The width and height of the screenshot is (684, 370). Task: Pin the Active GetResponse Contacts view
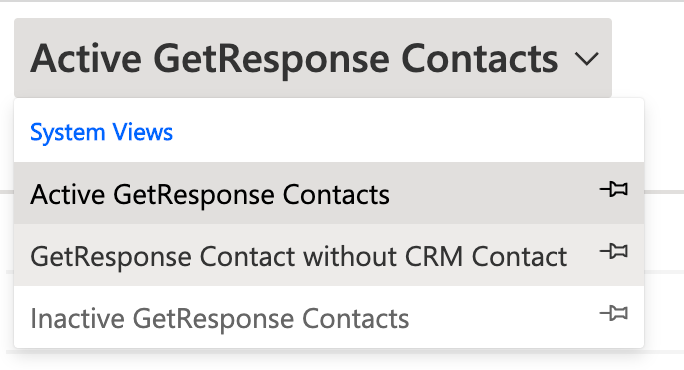(x=614, y=189)
